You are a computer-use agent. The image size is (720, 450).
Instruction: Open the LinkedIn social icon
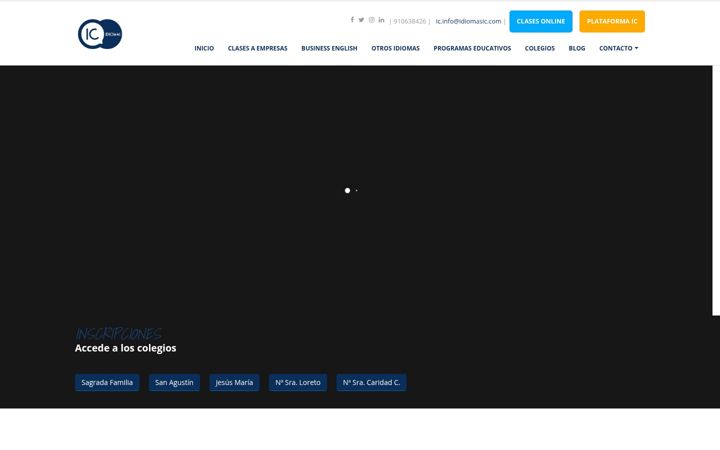click(381, 20)
